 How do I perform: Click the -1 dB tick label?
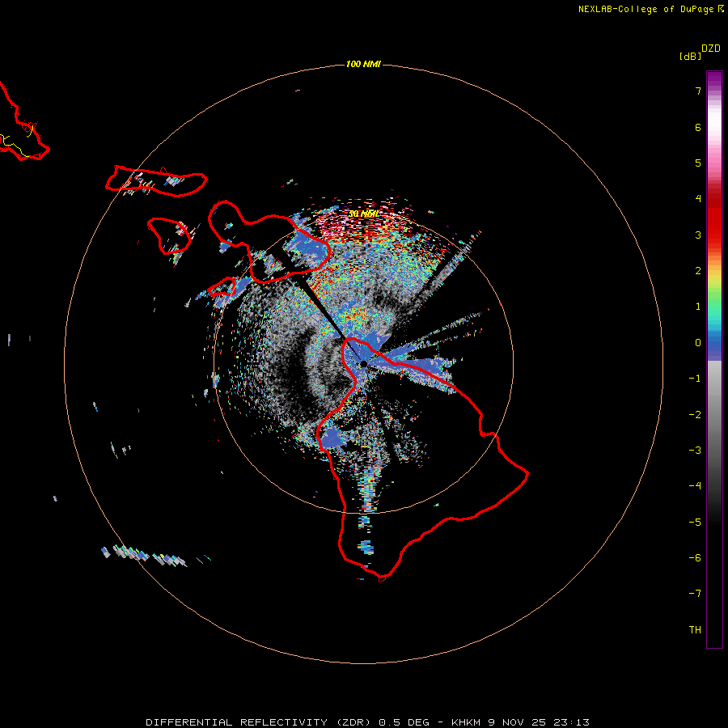pos(695,379)
